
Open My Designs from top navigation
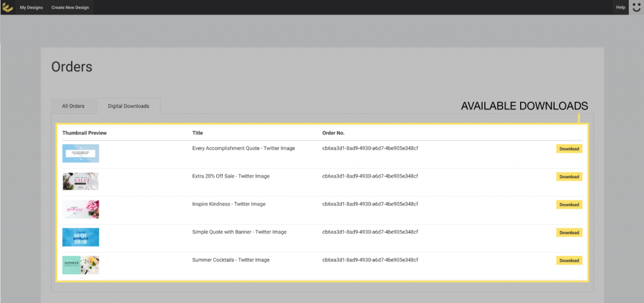(31, 8)
